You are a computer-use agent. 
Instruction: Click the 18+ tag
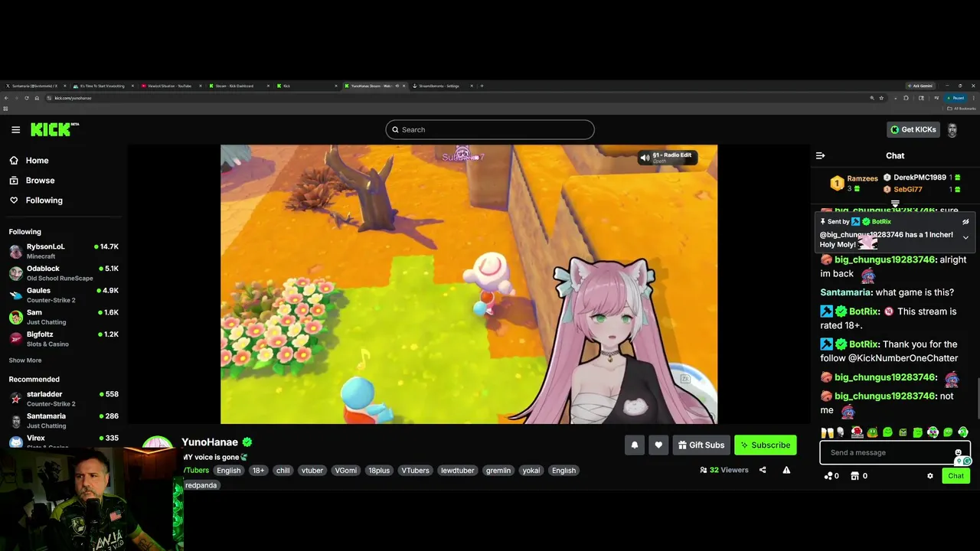click(x=259, y=471)
